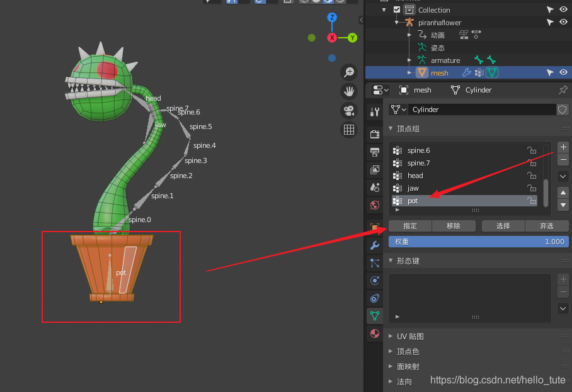
Task: Toggle selectability of piranhaflower
Action: pos(550,23)
